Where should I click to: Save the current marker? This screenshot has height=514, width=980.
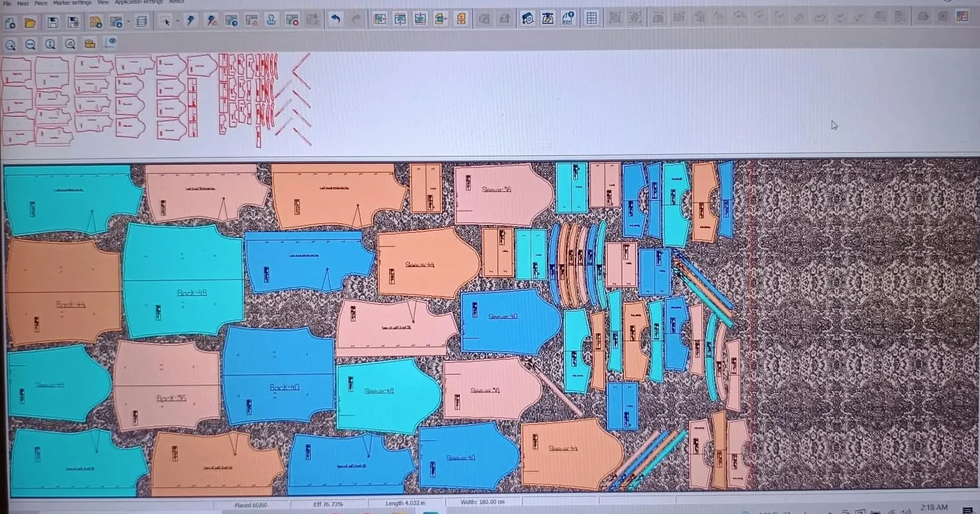pos(53,22)
